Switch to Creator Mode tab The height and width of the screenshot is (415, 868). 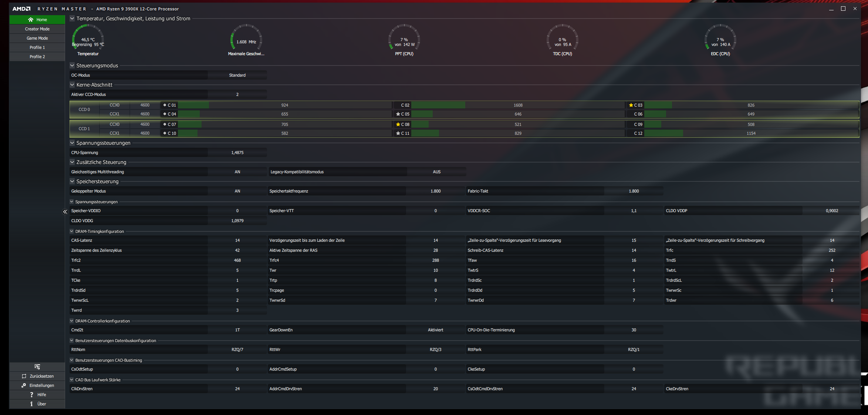37,29
